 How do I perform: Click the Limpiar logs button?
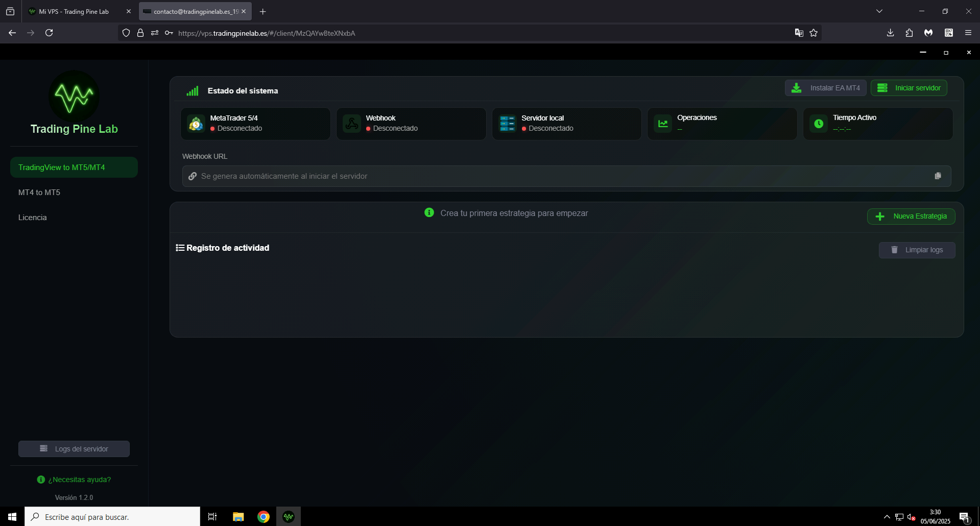[917, 250]
